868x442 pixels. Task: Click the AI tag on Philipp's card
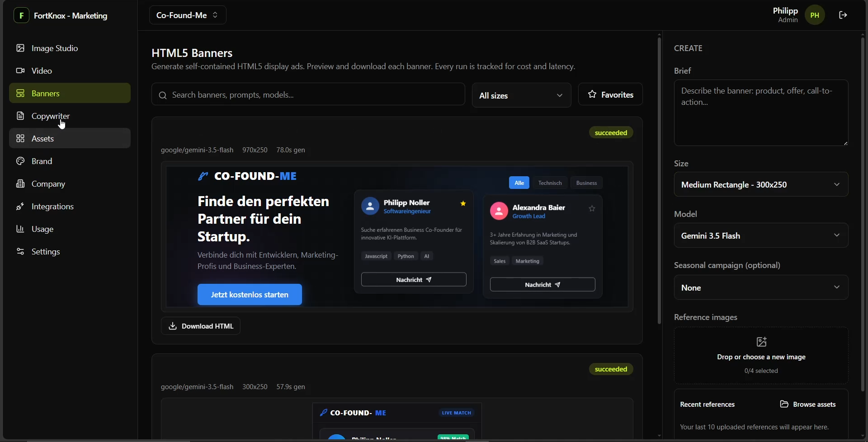coord(427,256)
